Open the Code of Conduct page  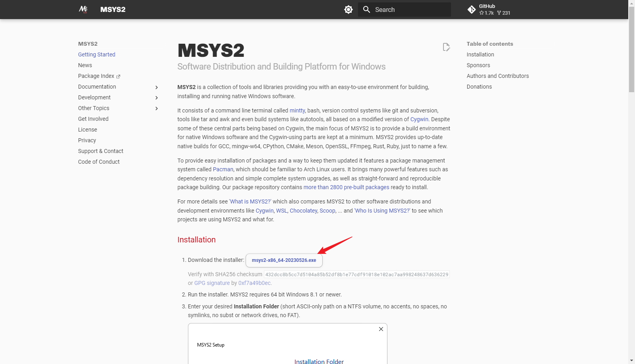coord(99,162)
